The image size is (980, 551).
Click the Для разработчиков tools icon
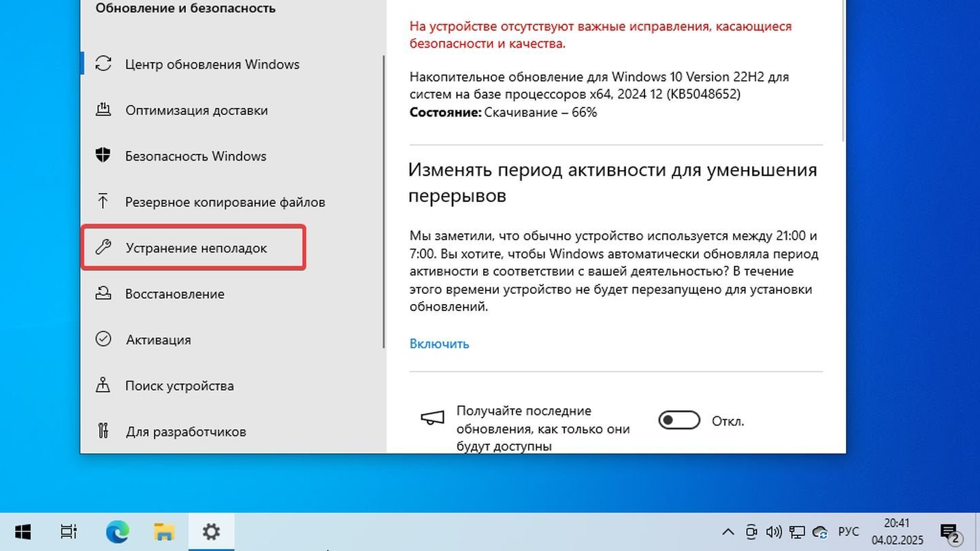coord(103,431)
